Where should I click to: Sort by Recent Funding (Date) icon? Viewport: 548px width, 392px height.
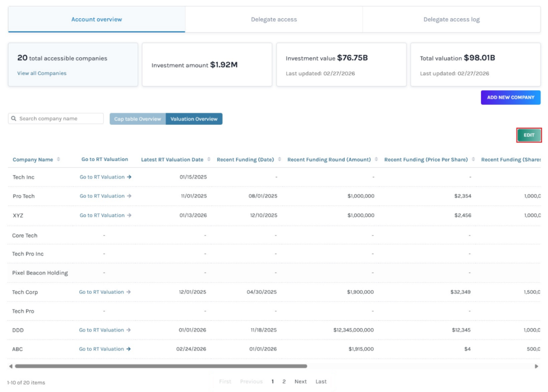279,159
